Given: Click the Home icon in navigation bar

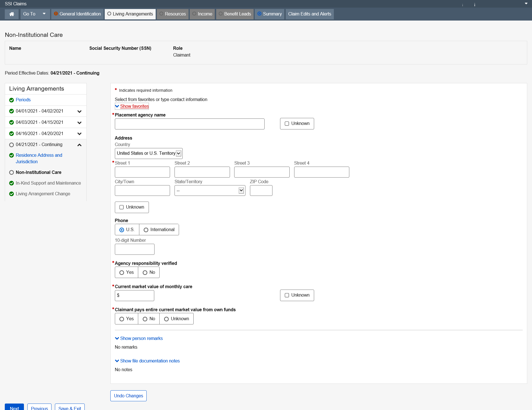Looking at the screenshot, I should [x=12, y=14].
